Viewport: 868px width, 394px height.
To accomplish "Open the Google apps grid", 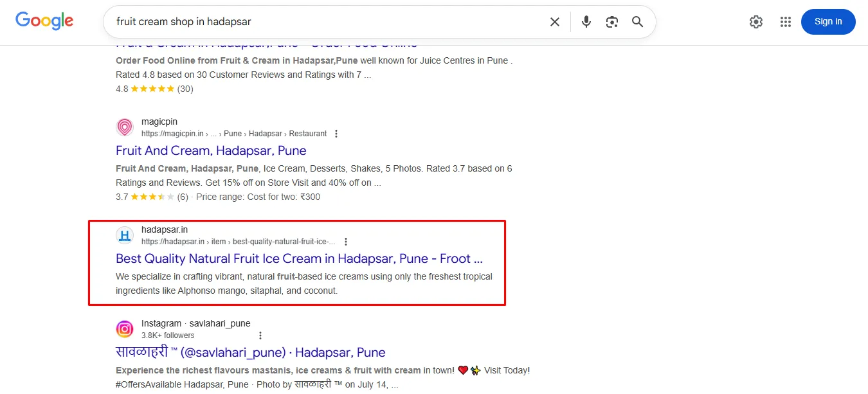I will [x=785, y=22].
